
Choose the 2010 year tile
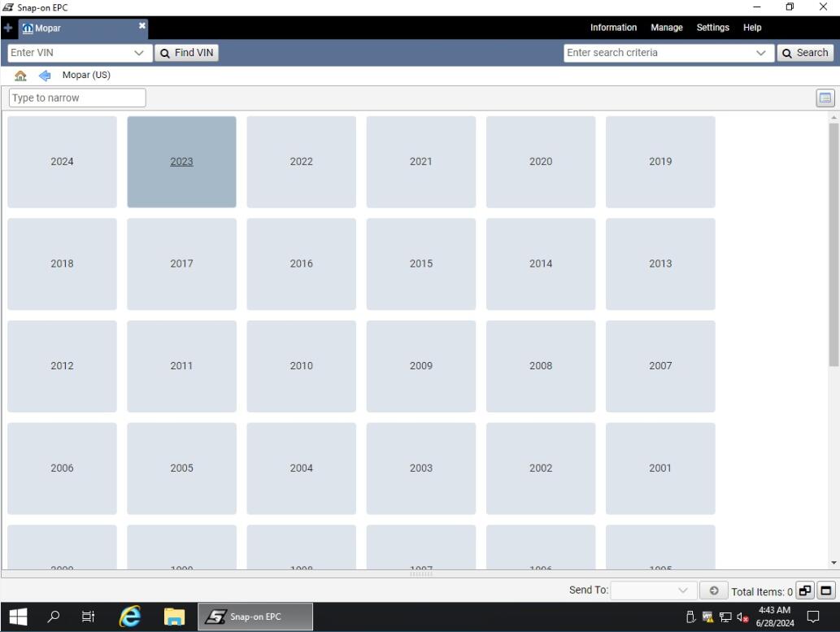[301, 366]
